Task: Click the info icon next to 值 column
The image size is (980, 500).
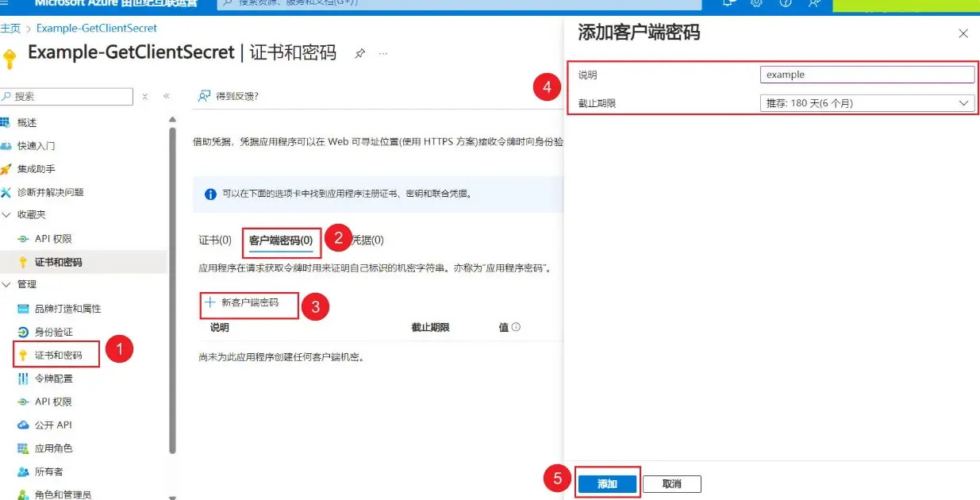Action: (516, 327)
